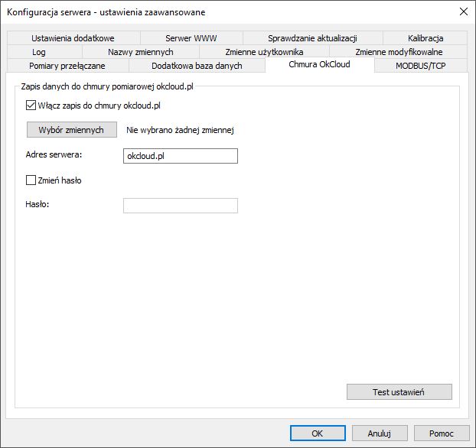Image resolution: width=476 pixels, height=448 pixels.
Task: Open help via Pomoc button
Action: tap(442, 433)
